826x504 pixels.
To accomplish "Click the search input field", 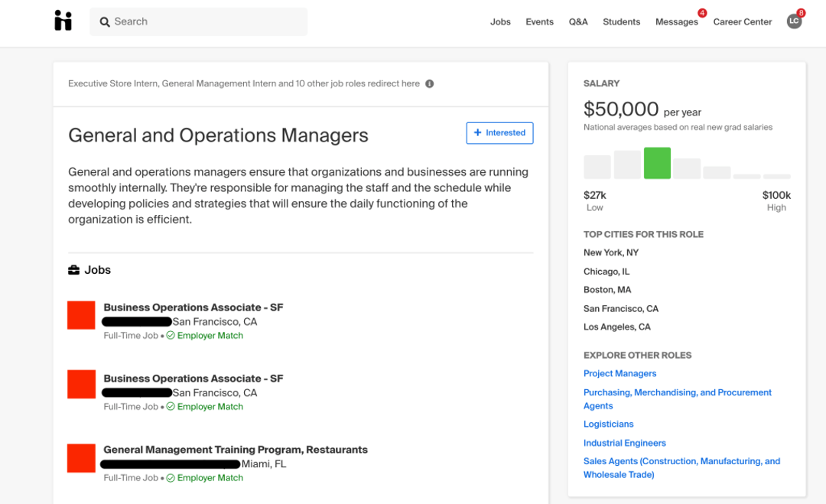I will coord(199,21).
